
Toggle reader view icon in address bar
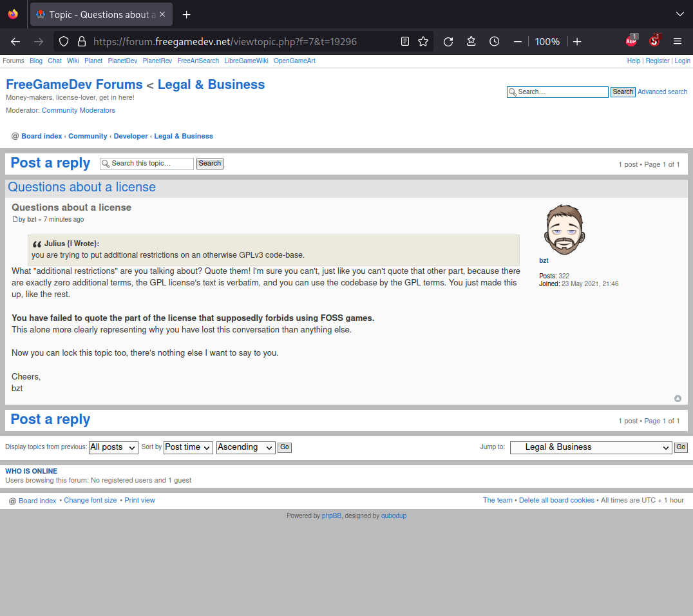(x=404, y=41)
